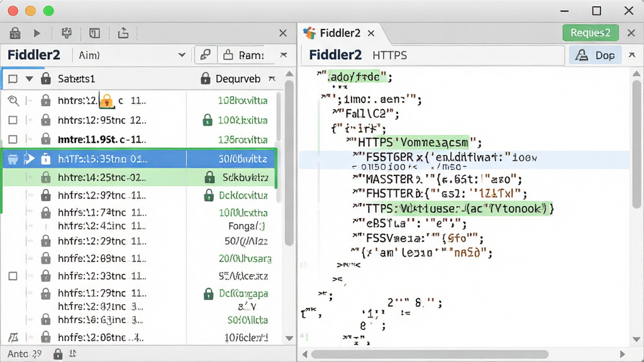Click the Dequrveb column header

237,79
